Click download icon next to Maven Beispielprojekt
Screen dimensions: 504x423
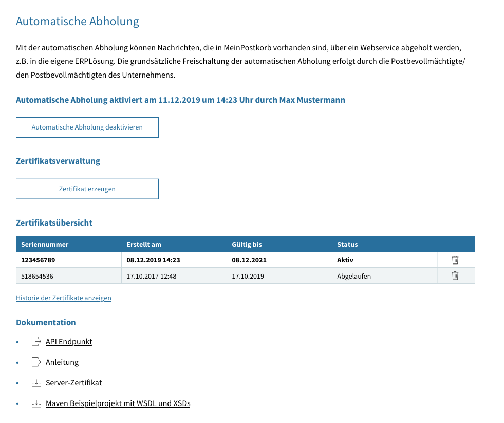tap(36, 403)
